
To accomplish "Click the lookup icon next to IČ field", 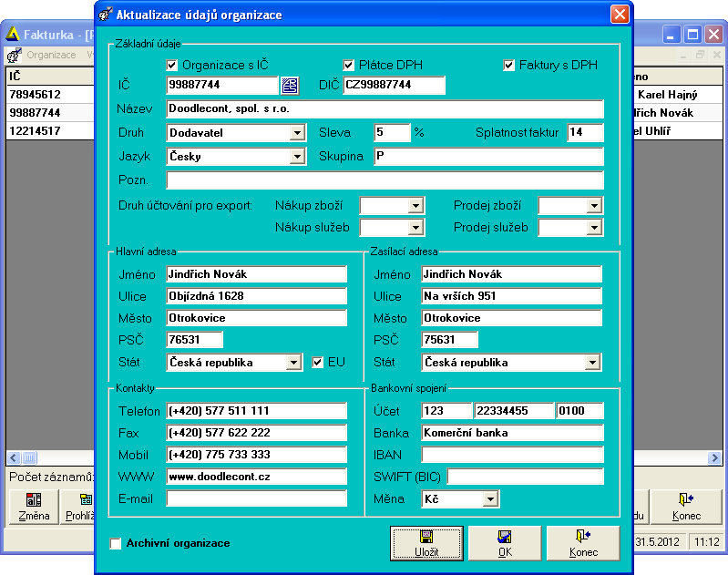I will [289, 86].
